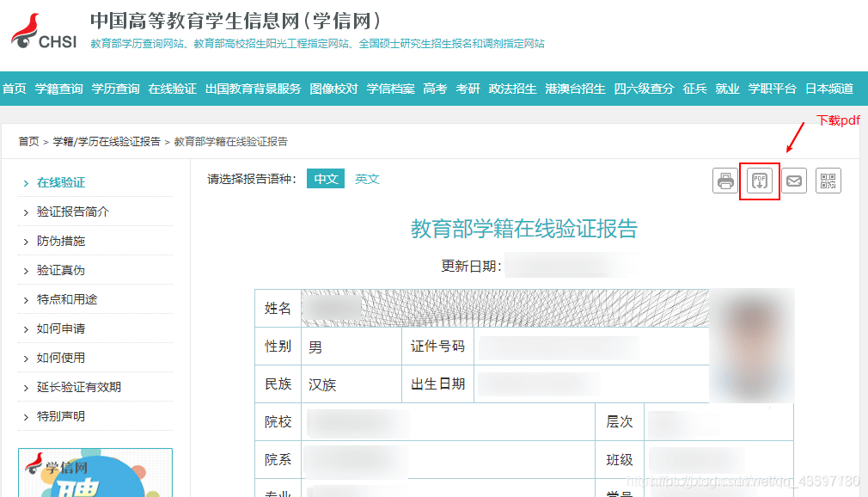Click the print report icon
The height and width of the screenshot is (497, 868).
725,181
